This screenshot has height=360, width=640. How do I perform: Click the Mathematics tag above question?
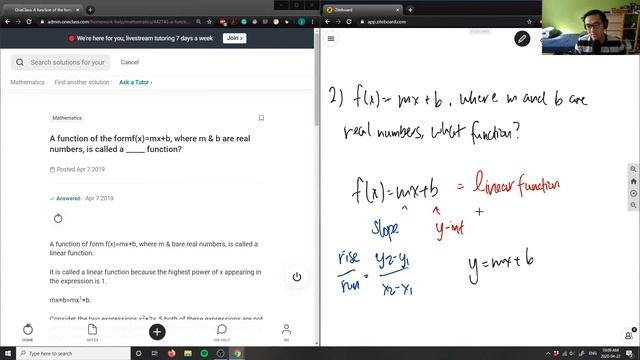pos(67,118)
